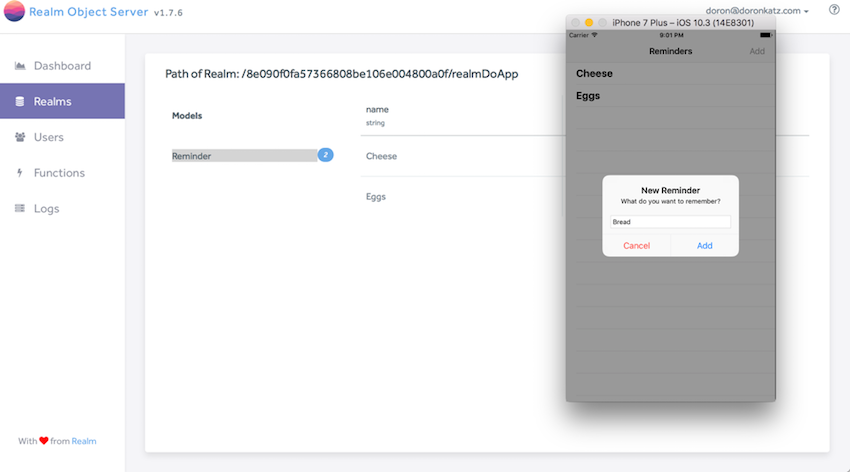Viewport: 850px width, 472px height.
Task: Open the help question mark icon
Action: click(834, 9)
